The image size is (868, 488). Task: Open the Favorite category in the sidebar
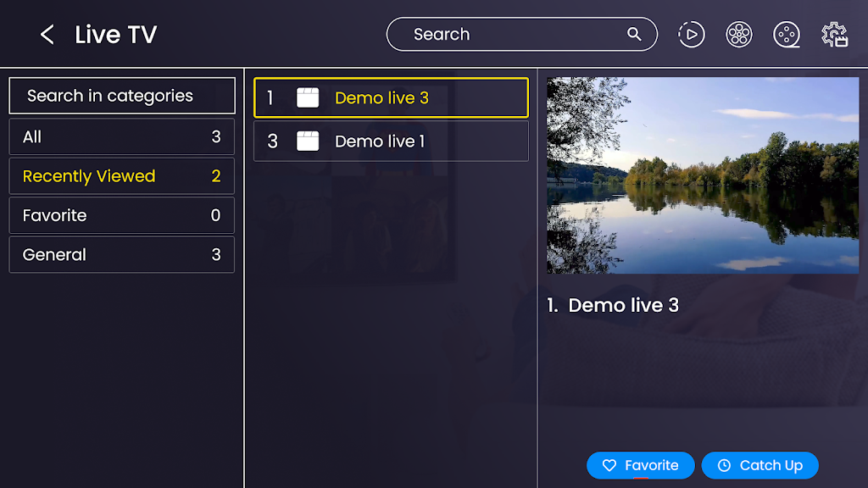tap(121, 215)
